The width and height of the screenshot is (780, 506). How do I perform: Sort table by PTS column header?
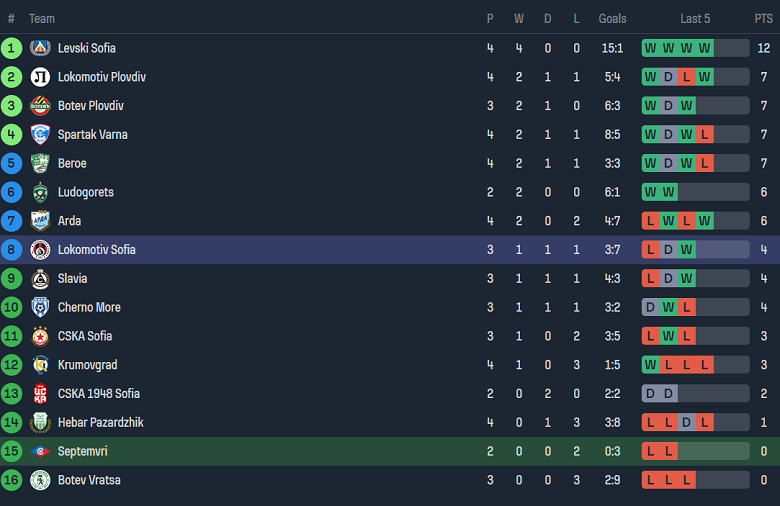coord(763,19)
